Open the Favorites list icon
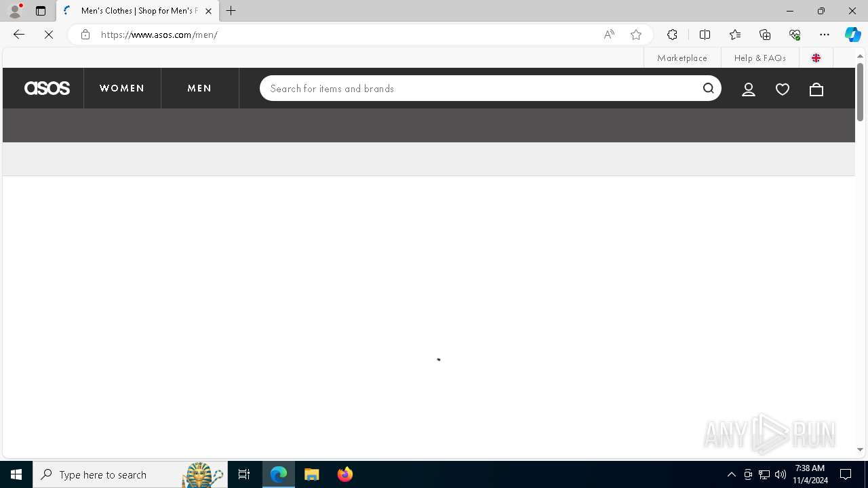Viewport: 868px width, 488px height. [x=735, y=35]
